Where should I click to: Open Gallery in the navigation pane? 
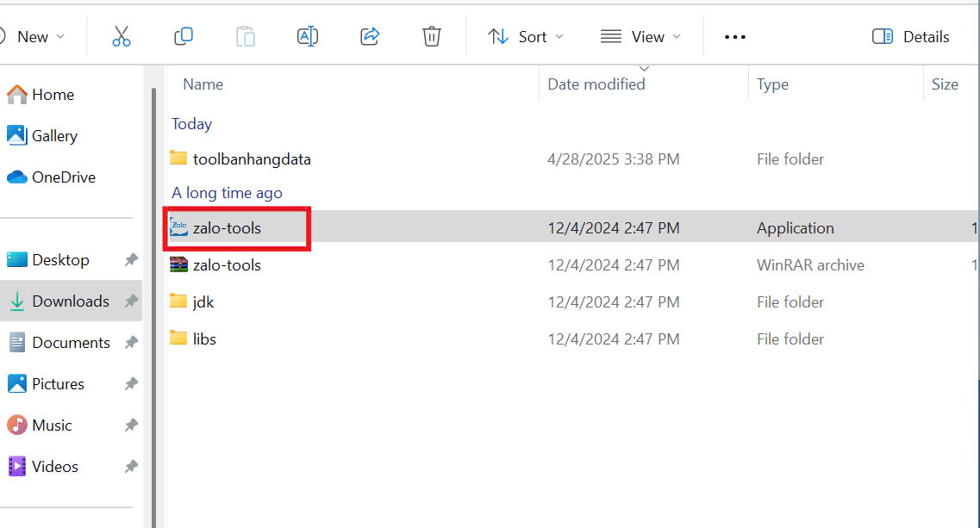point(55,135)
